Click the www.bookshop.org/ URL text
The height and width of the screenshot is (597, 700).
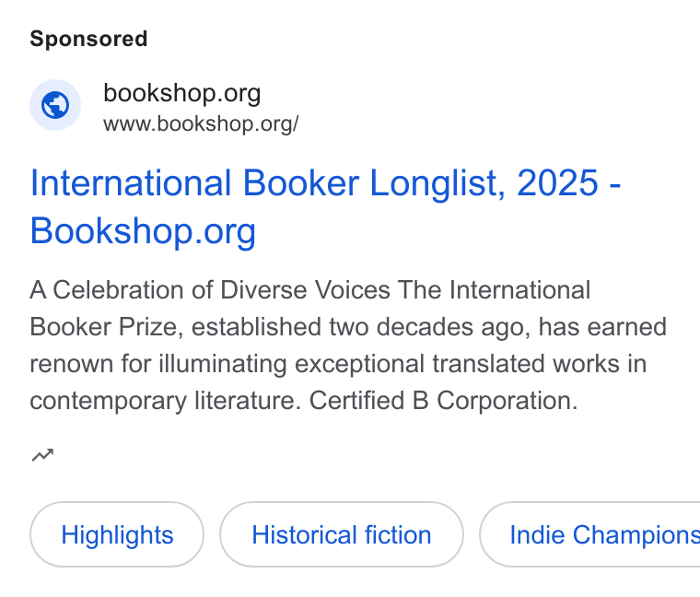(201, 123)
